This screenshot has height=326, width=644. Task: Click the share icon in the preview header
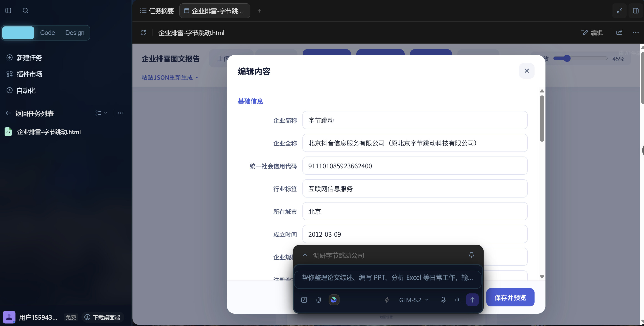(x=619, y=33)
